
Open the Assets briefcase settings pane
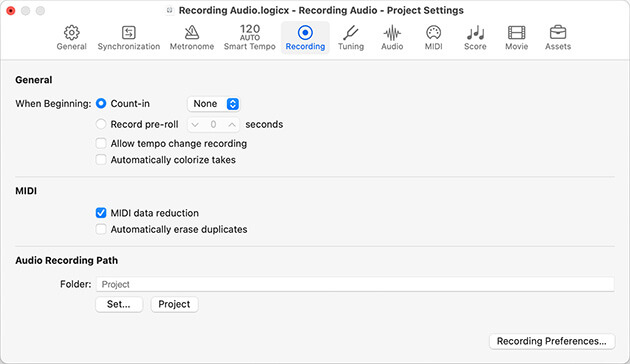pos(558,38)
